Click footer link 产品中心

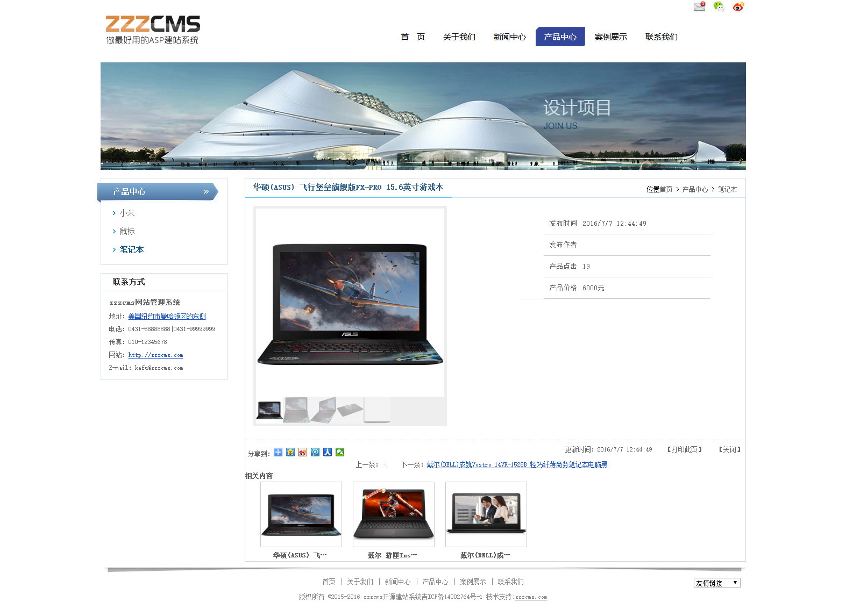(435, 582)
